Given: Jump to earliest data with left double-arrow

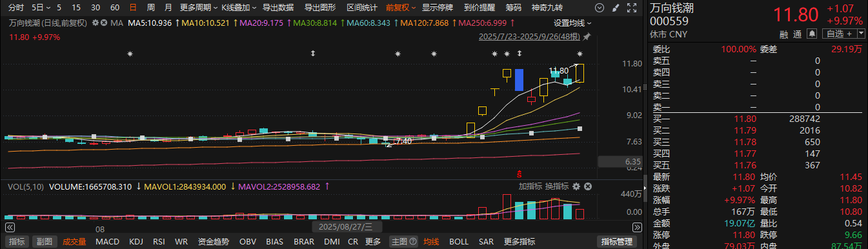Looking at the screenshot, I should pos(10,227).
